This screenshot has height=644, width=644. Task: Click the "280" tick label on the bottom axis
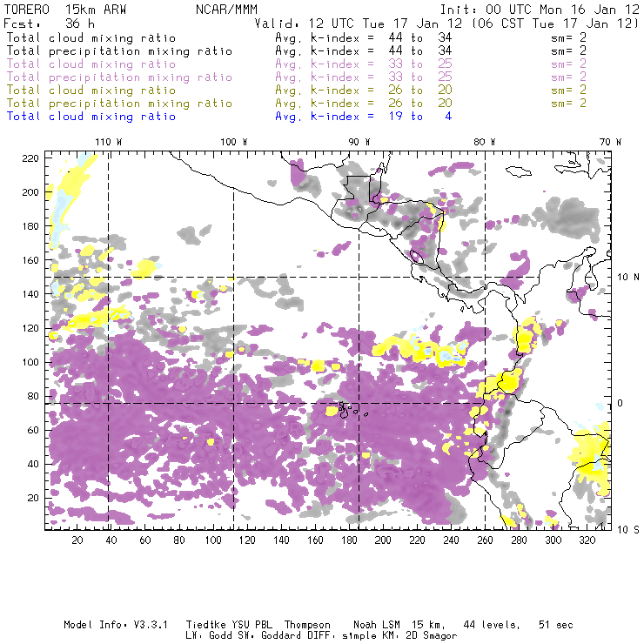point(520,540)
